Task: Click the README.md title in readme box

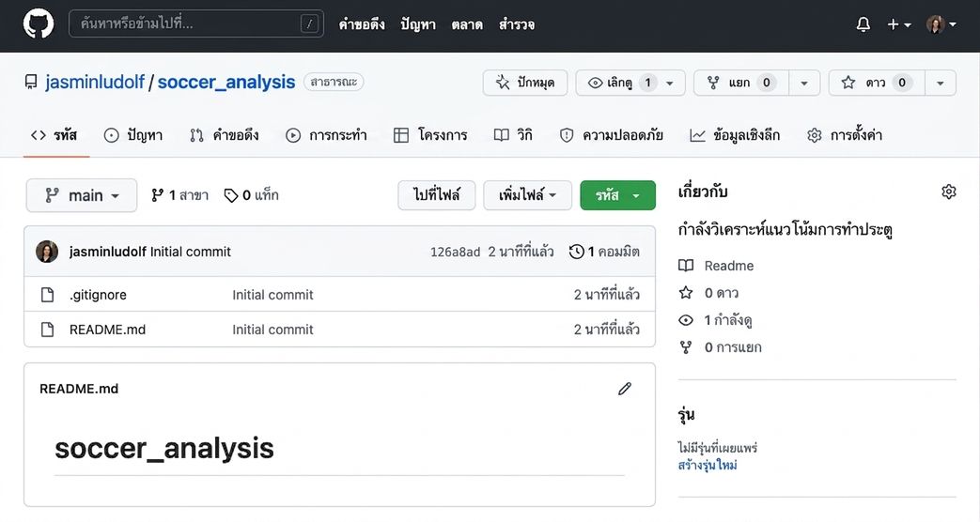Action: [x=79, y=389]
